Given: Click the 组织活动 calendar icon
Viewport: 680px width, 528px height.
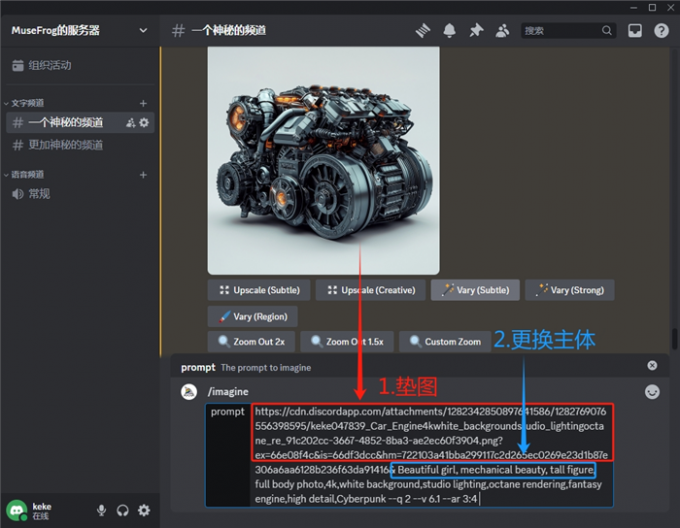Looking at the screenshot, I should tap(18, 65).
